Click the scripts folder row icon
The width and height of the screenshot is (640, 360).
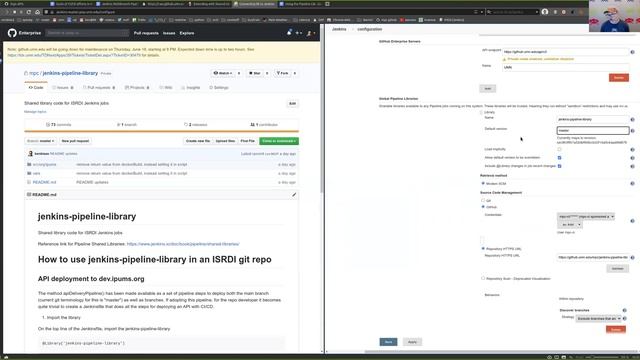[x=29, y=164]
